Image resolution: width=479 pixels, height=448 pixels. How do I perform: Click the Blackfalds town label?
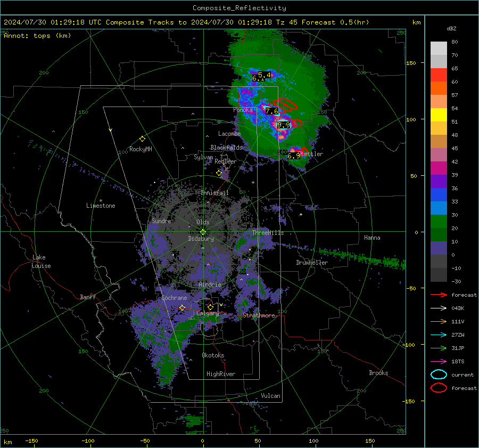click(226, 148)
